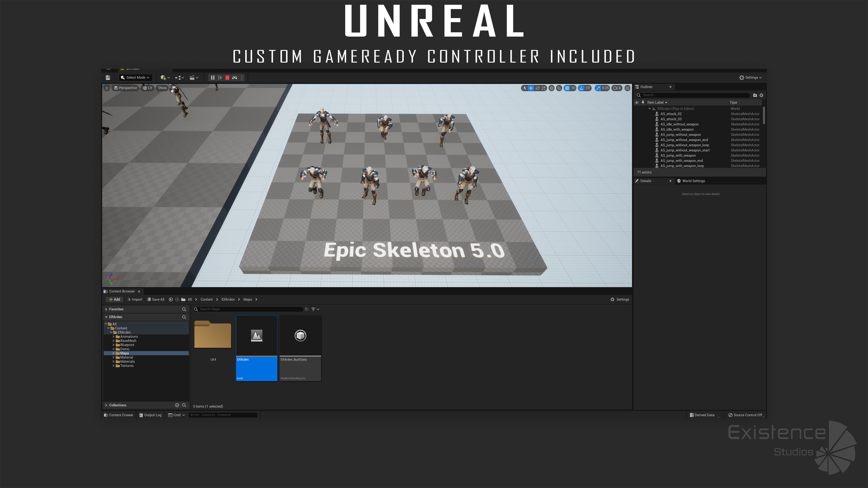868x488 pixels.
Task: Toggle Outliner visibility eye column
Action: coord(637,102)
